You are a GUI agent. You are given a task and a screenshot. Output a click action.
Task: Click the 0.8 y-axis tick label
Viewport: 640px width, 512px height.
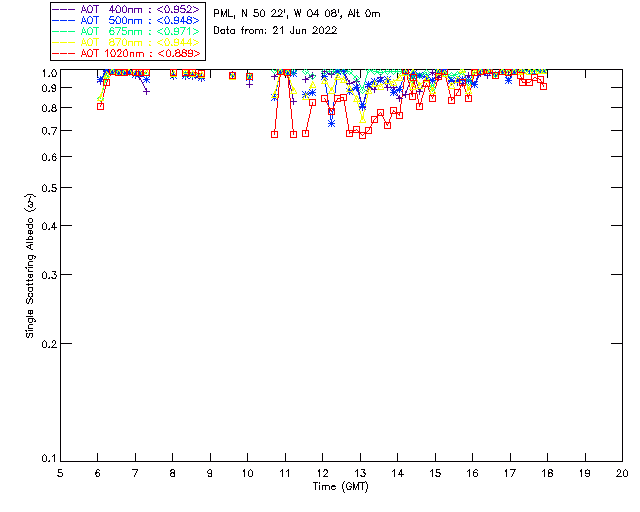49,108
